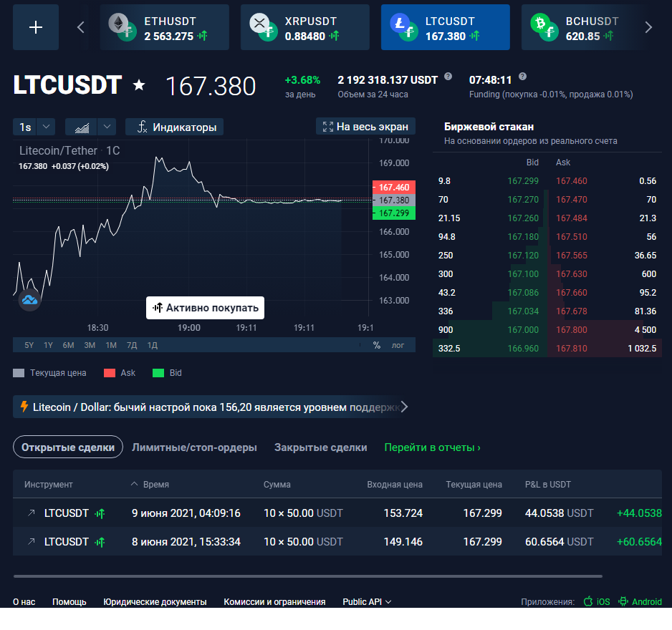Image resolution: width=672 pixels, height=630 pixels.
Task: Click the lightning icon in the news banner
Action: tap(24, 407)
